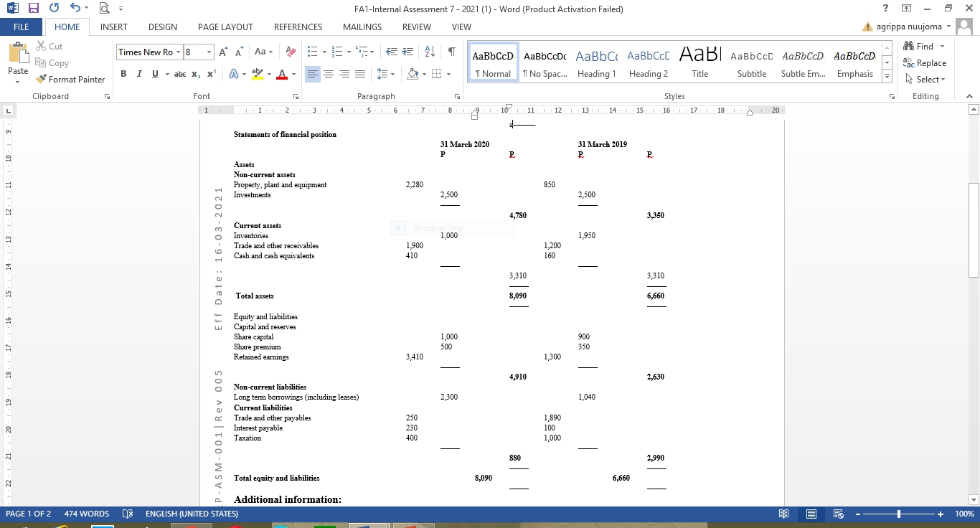Apply italic formatting
Image resolution: width=980 pixels, height=528 pixels.
tap(139, 74)
